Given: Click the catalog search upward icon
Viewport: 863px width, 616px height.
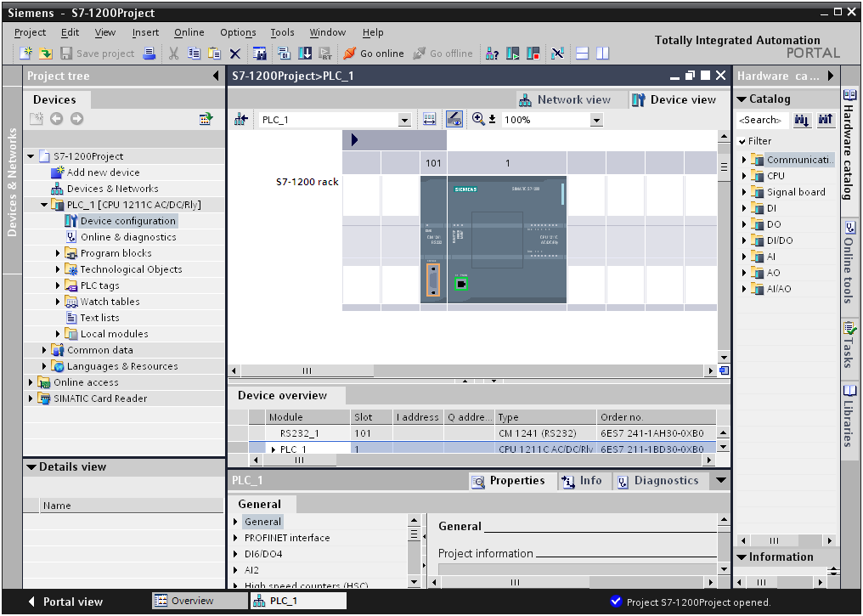Looking at the screenshot, I should 825,120.
